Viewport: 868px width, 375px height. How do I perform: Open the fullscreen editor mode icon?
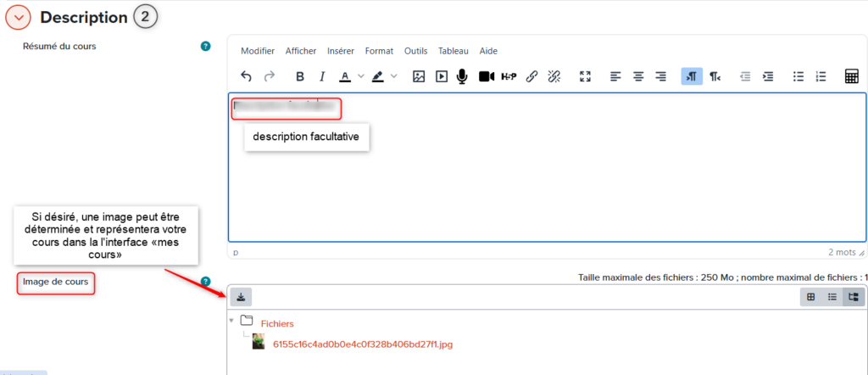pos(585,76)
